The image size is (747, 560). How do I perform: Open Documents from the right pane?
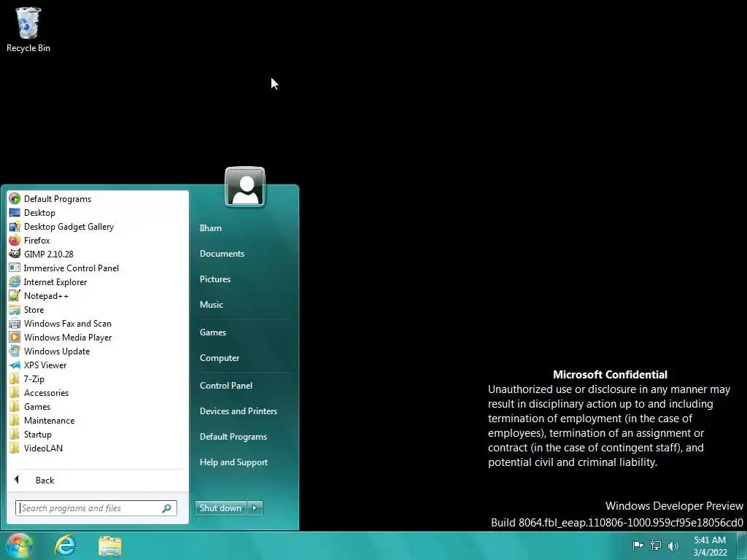click(x=222, y=253)
